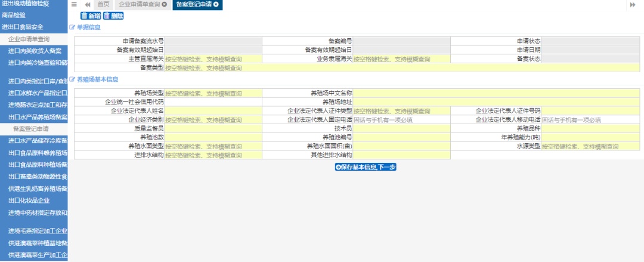Open the 企业法定代表人证件类型 dropdown

tap(401, 111)
